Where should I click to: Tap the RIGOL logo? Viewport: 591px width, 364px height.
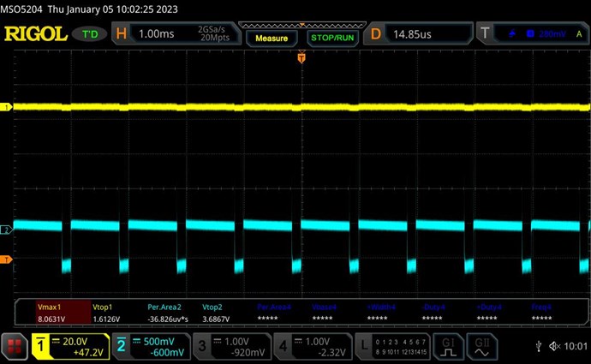35,34
